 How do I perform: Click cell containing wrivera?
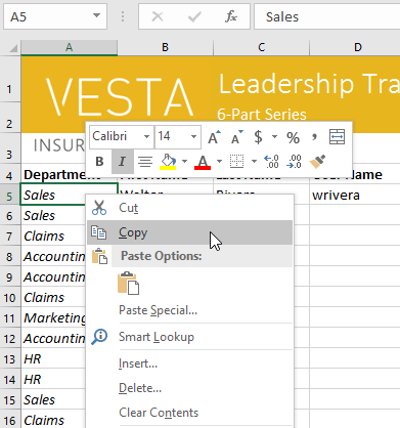(355, 195)
